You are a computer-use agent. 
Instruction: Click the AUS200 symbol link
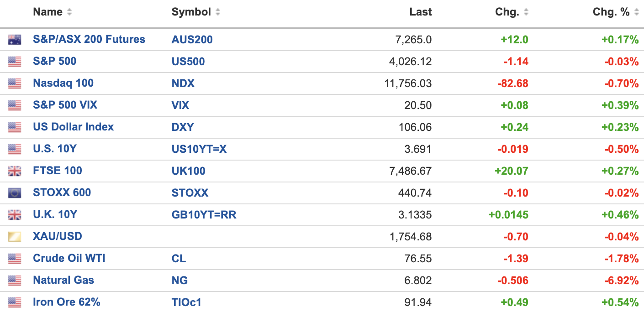click(x=192, y=40)
